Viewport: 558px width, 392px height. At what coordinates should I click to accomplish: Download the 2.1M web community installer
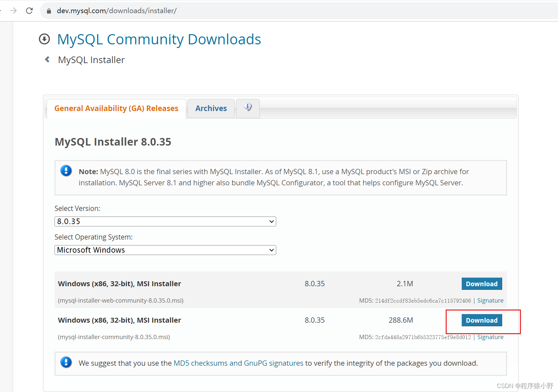click(481, 284)
